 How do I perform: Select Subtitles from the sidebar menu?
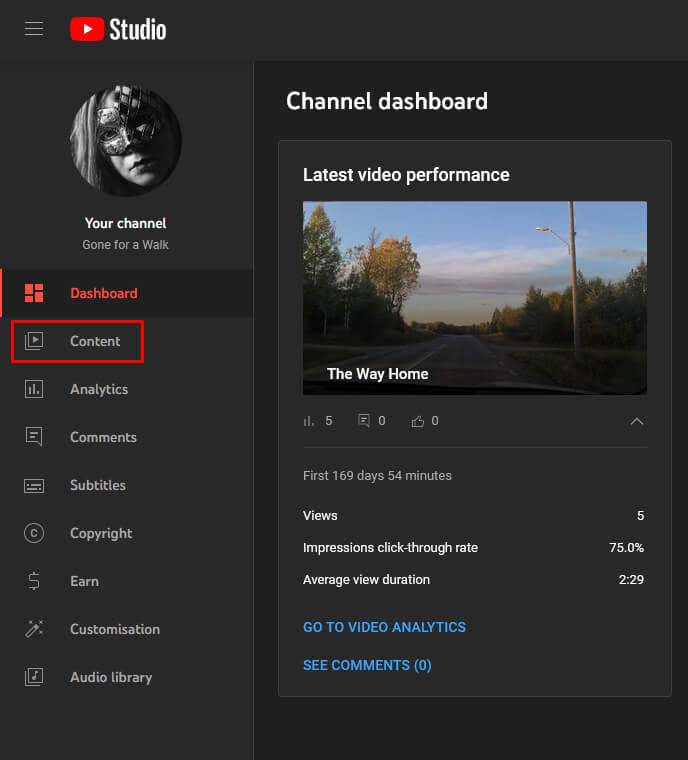(98, 485)
